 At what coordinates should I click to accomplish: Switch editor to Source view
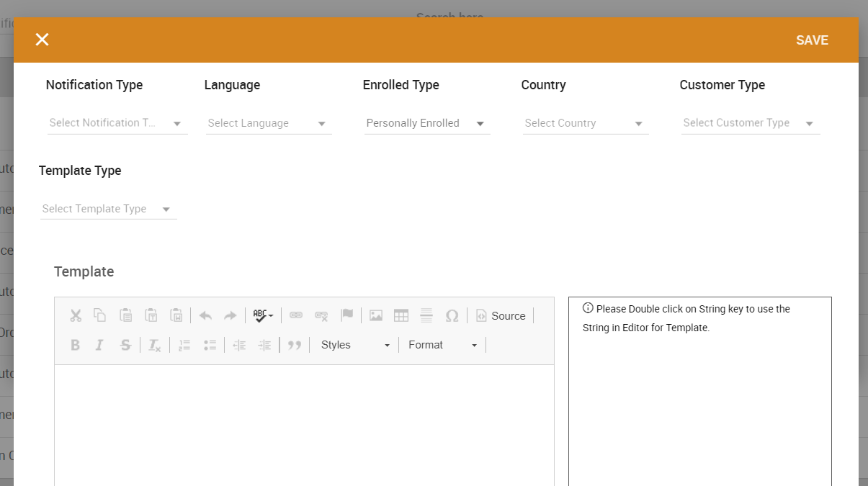(501, 315)
